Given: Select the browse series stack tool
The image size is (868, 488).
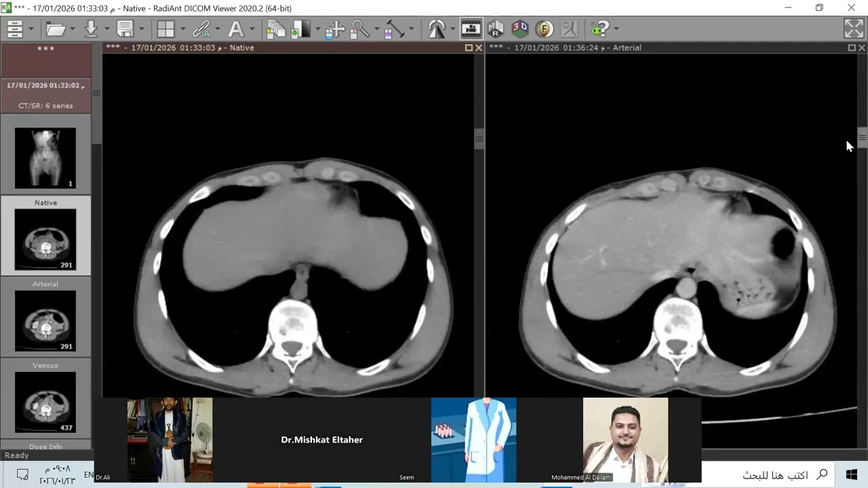Looking at the screenshot, I should click(276, 29).
